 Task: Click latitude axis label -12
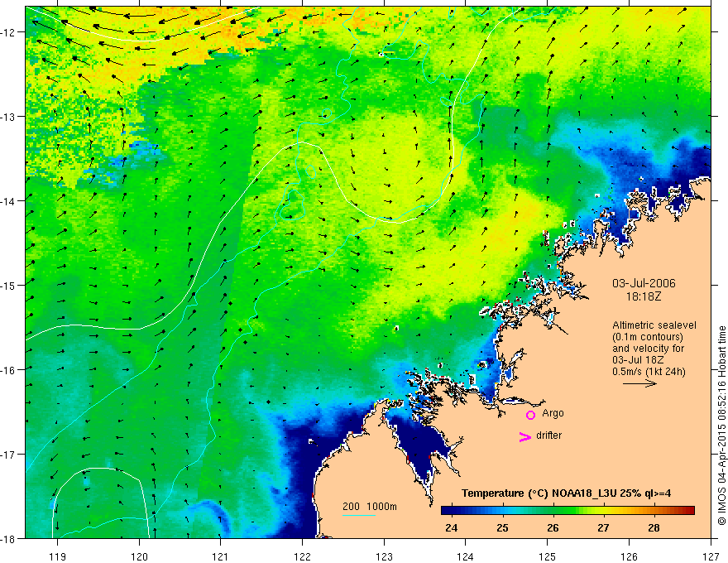coord(9,32)
